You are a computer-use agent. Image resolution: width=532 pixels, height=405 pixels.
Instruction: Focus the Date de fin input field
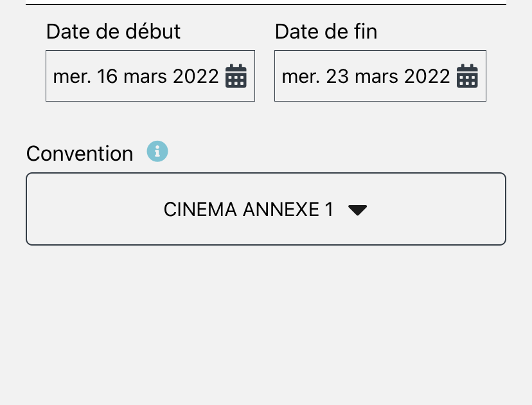[x=380, y=76]
